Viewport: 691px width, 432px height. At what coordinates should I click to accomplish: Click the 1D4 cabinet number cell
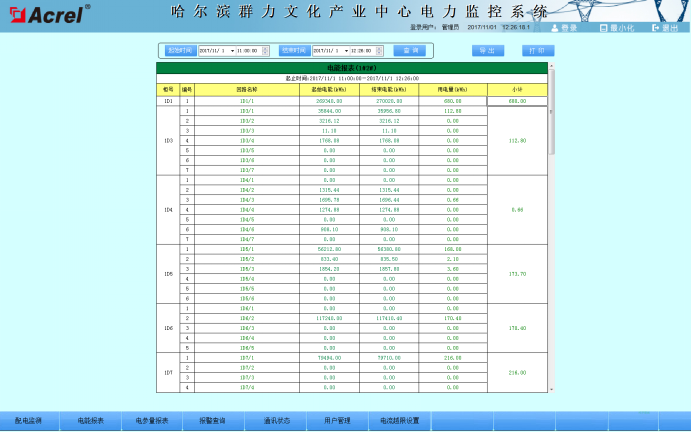coord(168,210)
